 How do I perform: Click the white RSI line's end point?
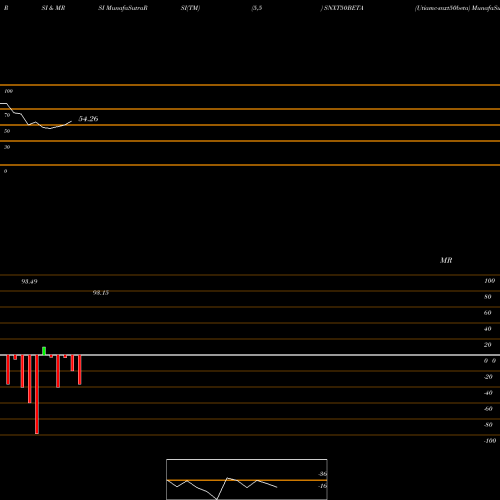[71, 122]
